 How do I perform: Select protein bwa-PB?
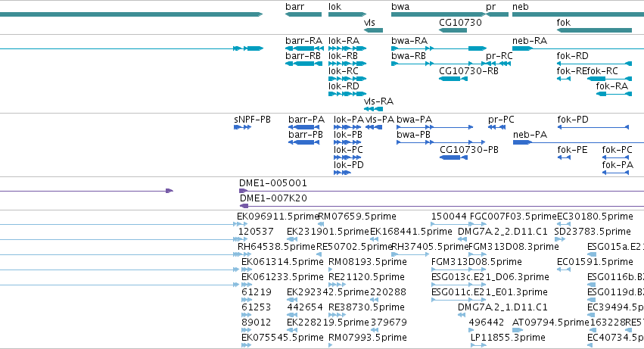tap(440, 142)
